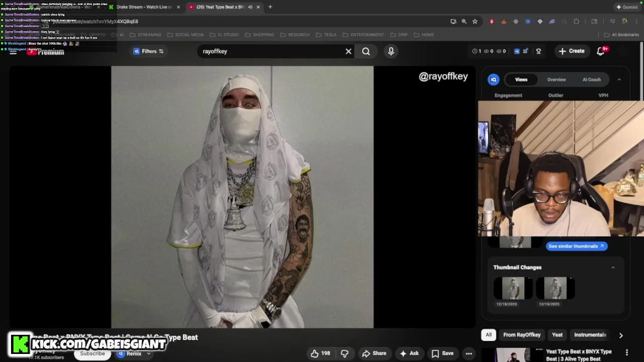Click the zoom magnifier icon in address bar
The height and width of the screenshot is (362, 644).
tap(464, 21)
